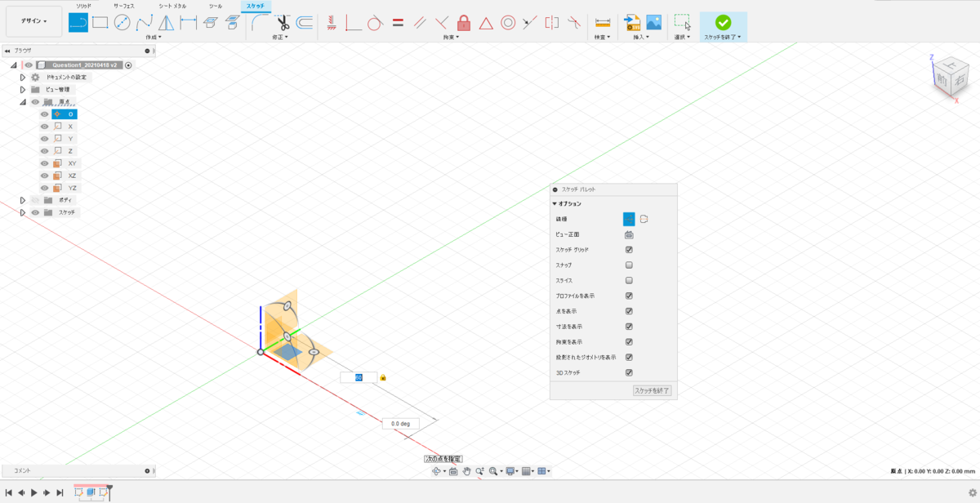The width and height of the screenshot is (980, 503).
Task: Toggle the プロファイルを表示 checkbox
Action: [629, 296]
